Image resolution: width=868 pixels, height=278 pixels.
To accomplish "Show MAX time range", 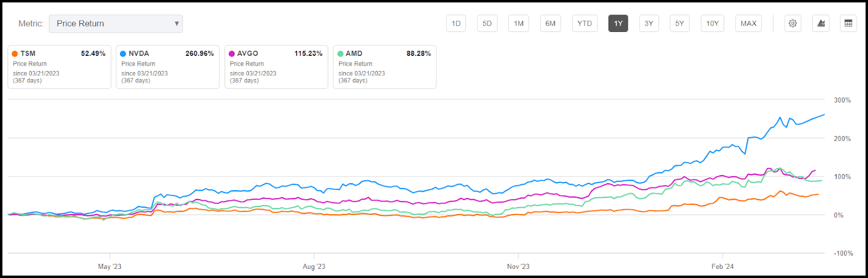I will (x=748, y=23).
